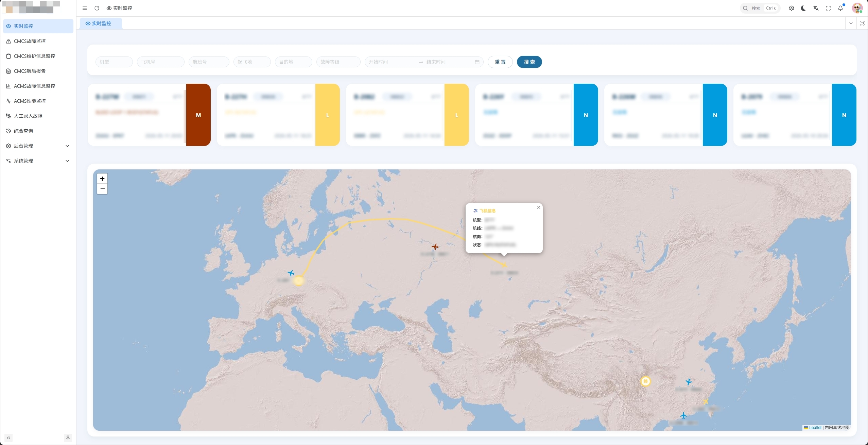Collapse sidebar with double-chevron icon

[x=8, y=438]
